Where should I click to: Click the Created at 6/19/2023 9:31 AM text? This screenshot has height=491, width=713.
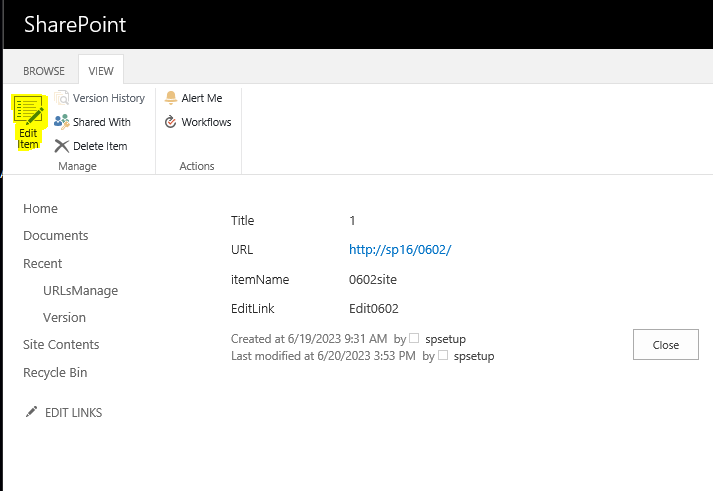[309, 339]
